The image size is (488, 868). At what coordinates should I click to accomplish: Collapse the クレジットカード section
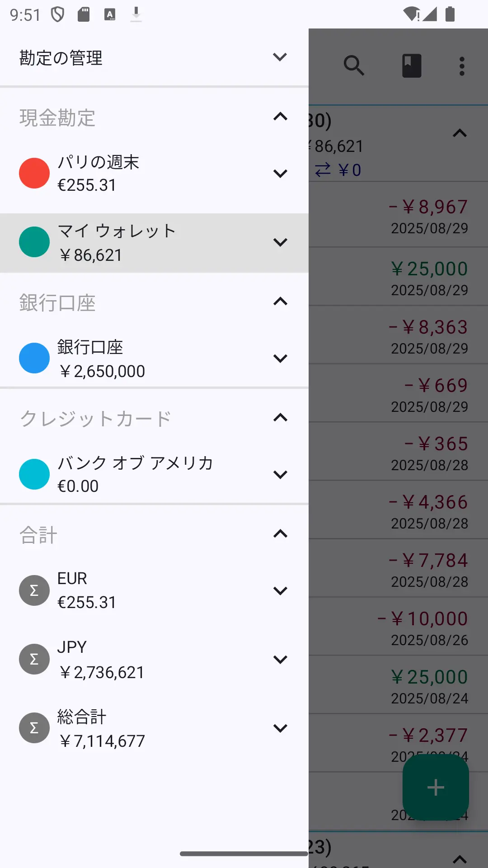click(x=280, y=417)
